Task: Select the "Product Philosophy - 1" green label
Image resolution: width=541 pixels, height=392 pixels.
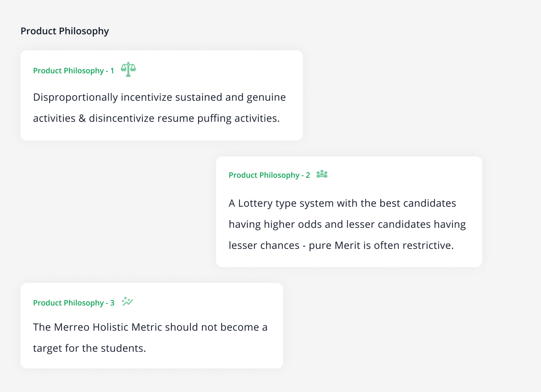Action: (73, 71)
